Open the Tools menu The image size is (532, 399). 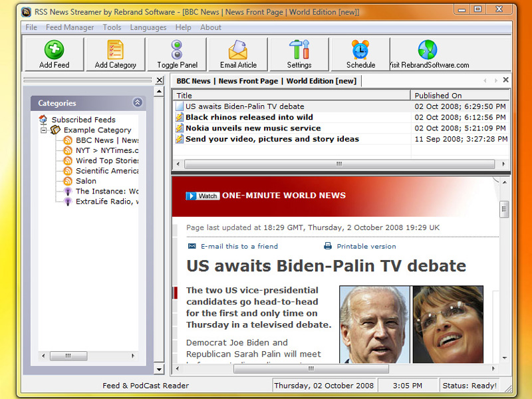112,27
